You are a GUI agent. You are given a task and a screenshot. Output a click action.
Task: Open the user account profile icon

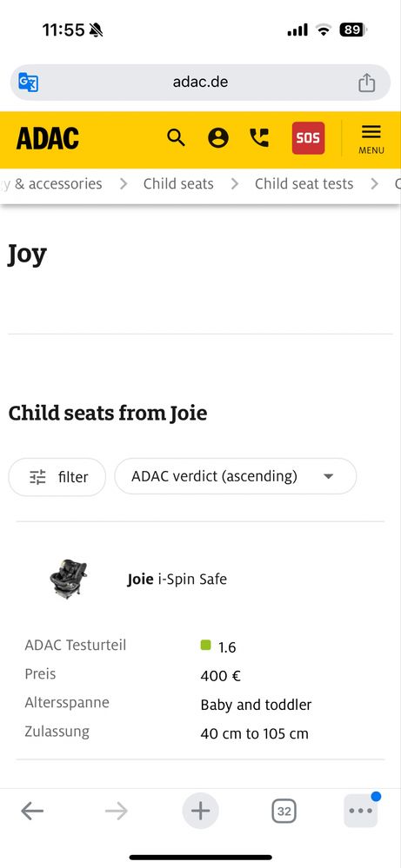pyautogui.click(x=218, y=137)
